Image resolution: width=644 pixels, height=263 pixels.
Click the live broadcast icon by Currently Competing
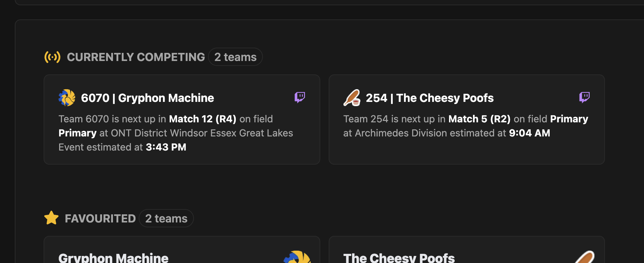pyautogui.click(x=52, y=57)
